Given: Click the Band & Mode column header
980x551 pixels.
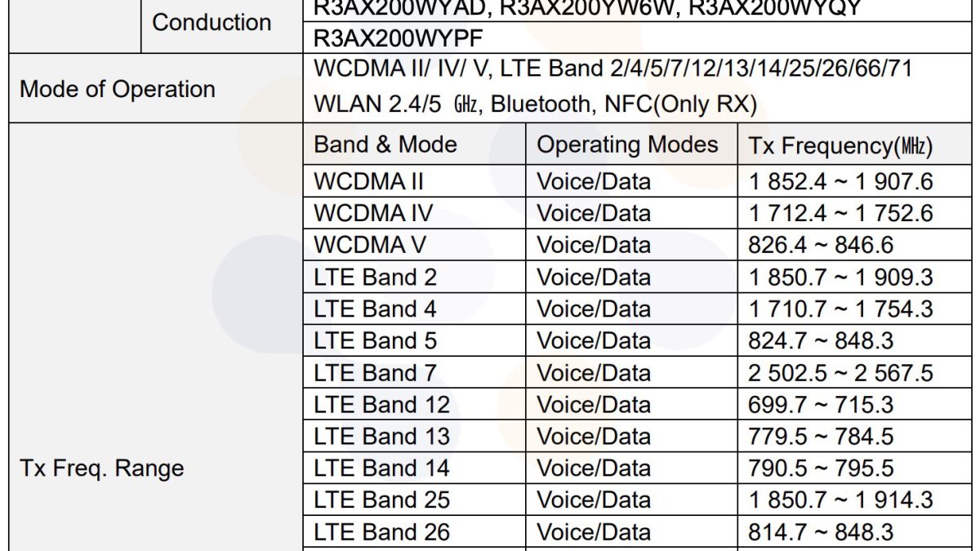Looking at the screenshot, I should (x=385, y=145).
